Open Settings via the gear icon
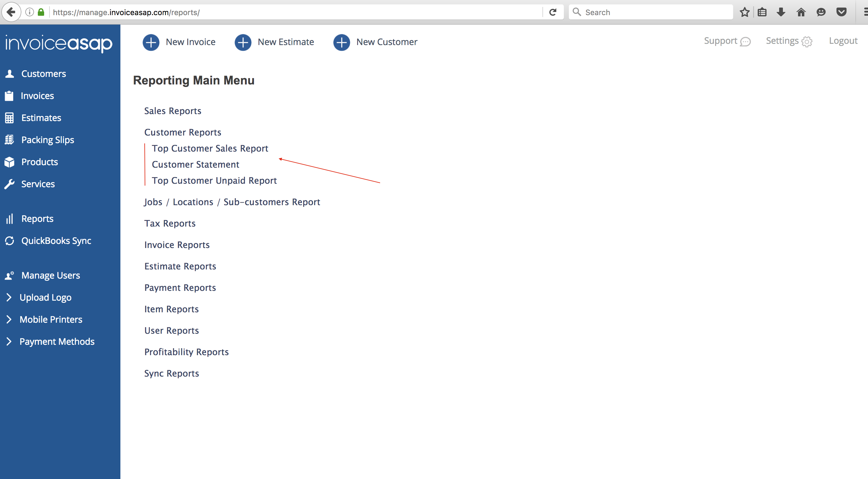 click(x=807, y=42)
